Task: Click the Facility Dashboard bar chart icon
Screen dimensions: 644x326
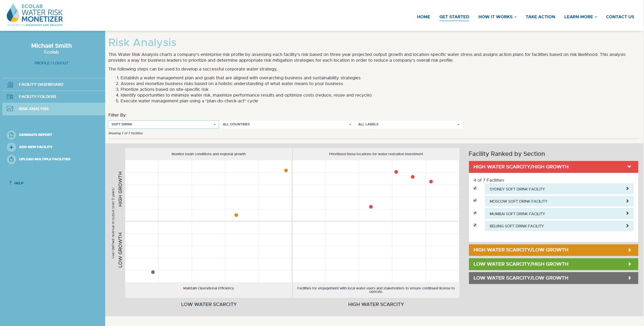Action: coord(10,84)
